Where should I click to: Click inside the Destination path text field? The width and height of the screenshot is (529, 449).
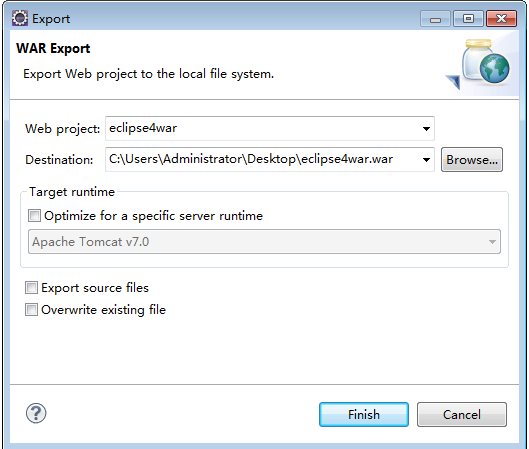click(263, 159)
